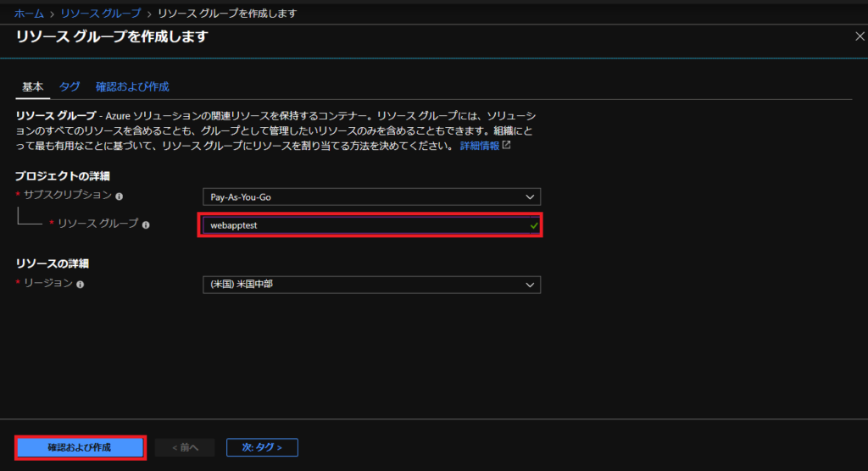
Task: Switch to the タグ tab
Action: tap(70, 87)
